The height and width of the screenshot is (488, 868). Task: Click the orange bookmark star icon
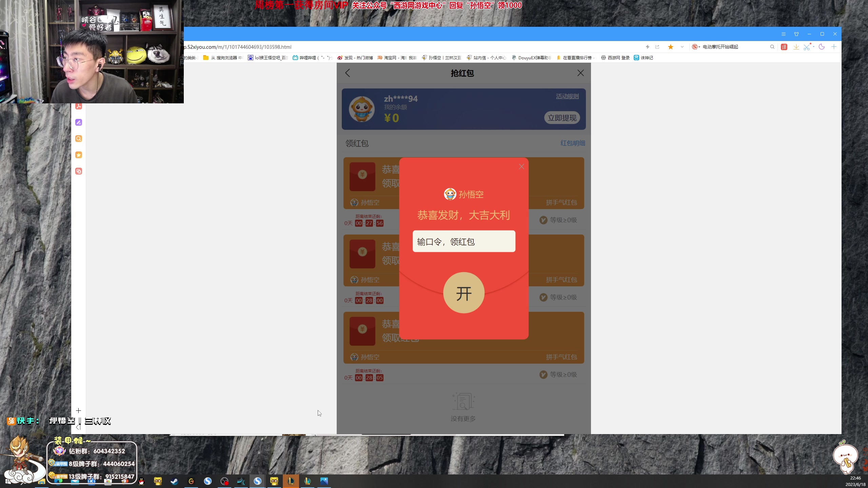pyautogui.click(x=670, y=47)
